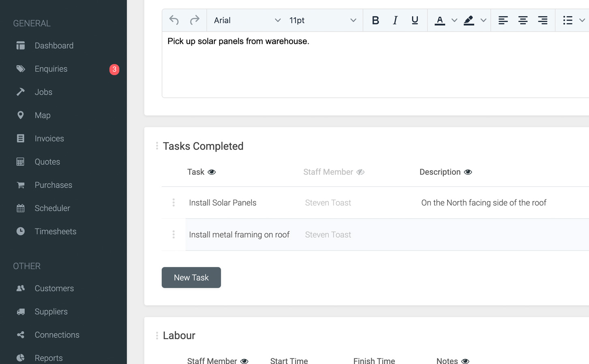Apply the highlight background color
Image resolution: width=589 pixels, height=364 pixels.
point(469,20)
